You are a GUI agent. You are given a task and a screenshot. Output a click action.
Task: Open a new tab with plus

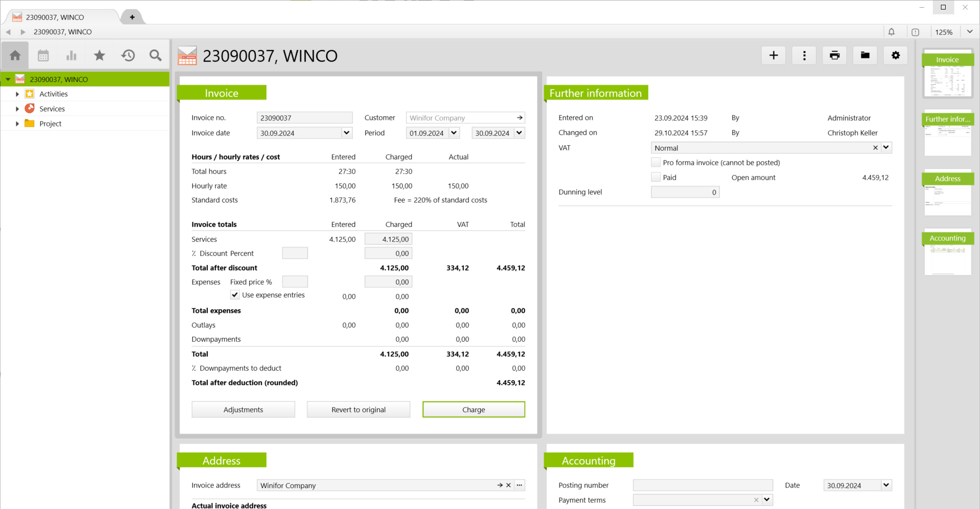(x=132, y=17)
